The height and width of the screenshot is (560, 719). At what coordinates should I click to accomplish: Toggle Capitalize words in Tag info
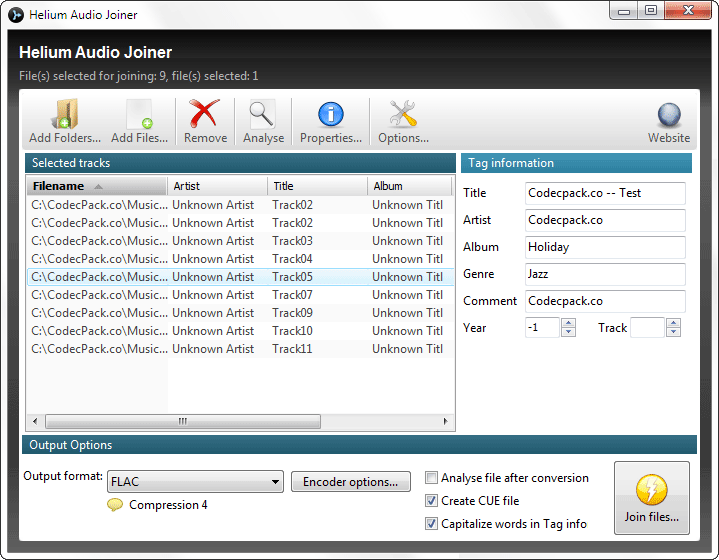click(x=431, y=524)
